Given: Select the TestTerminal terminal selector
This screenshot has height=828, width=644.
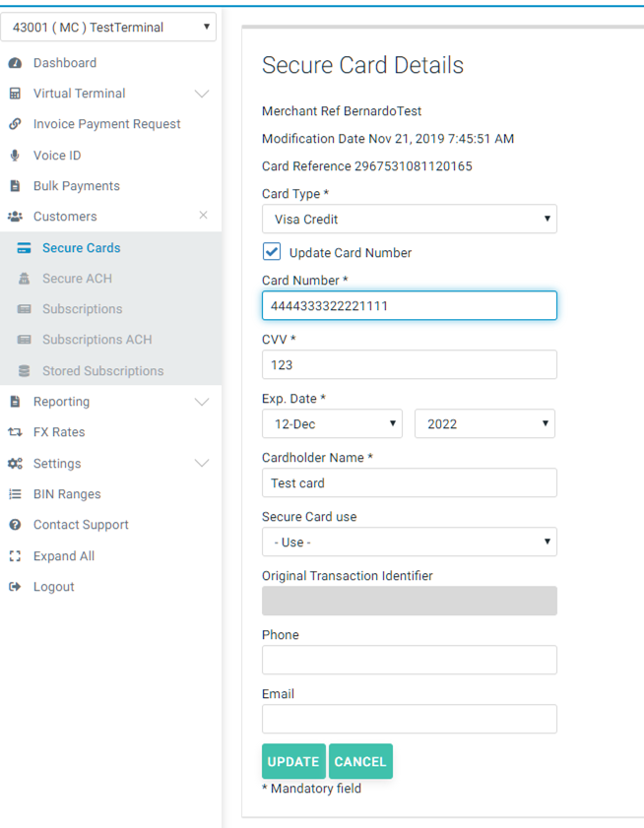Looking at the screenshot, I should point(108,28).
